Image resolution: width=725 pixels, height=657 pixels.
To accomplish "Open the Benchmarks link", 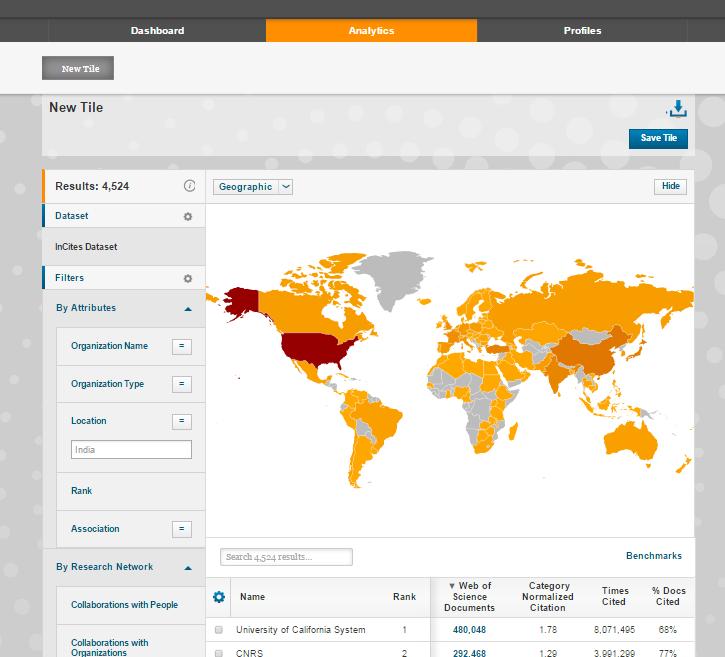I will [654, 556].
